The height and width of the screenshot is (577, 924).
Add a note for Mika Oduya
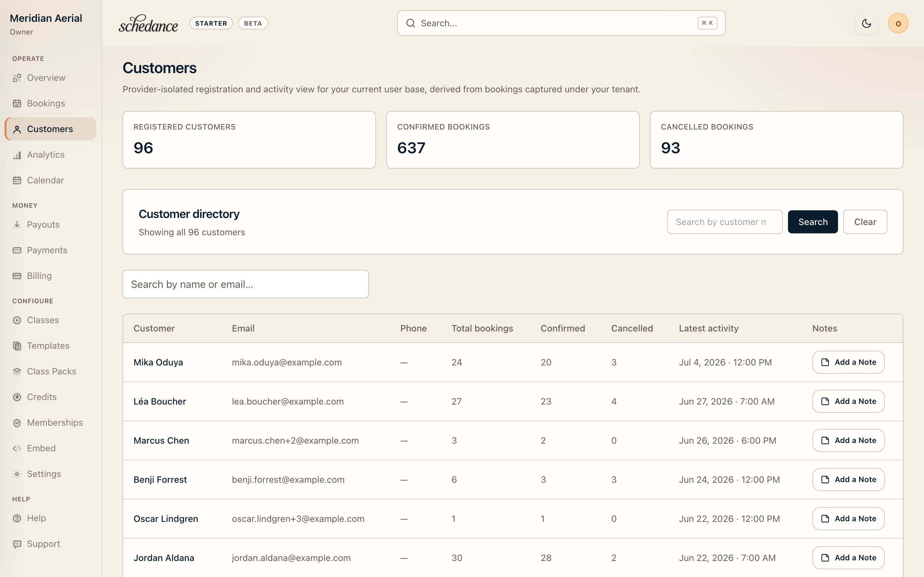[848, 362]
